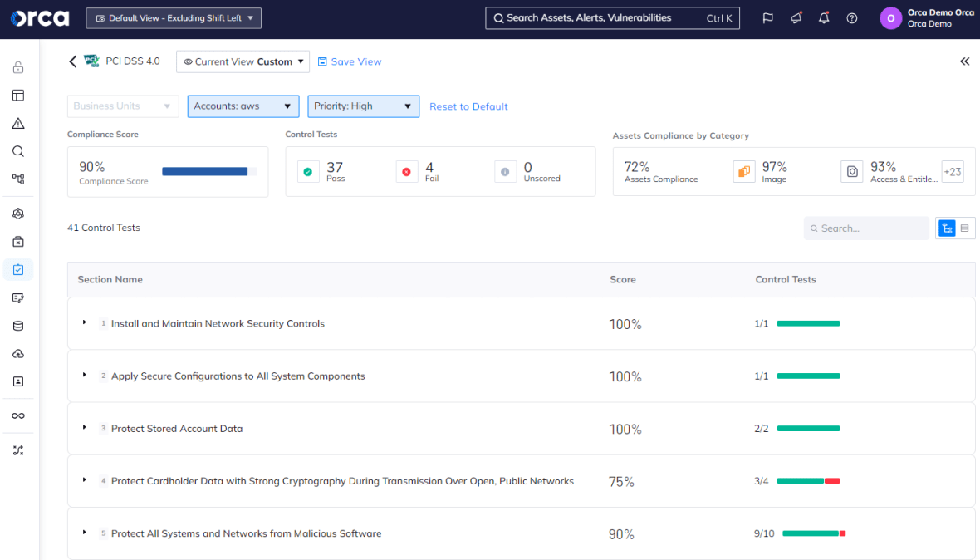Image resolution: width=980 pixels, height=560 pixels.
Task: Open Current View Custom dropdown
Action: tap(243, 61)
